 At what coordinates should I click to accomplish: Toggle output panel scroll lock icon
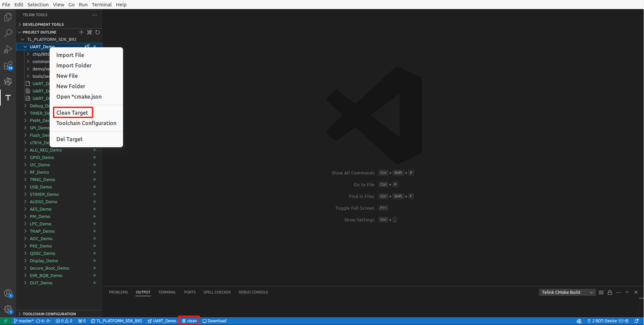pyautogui.click(x=610, y=292)
